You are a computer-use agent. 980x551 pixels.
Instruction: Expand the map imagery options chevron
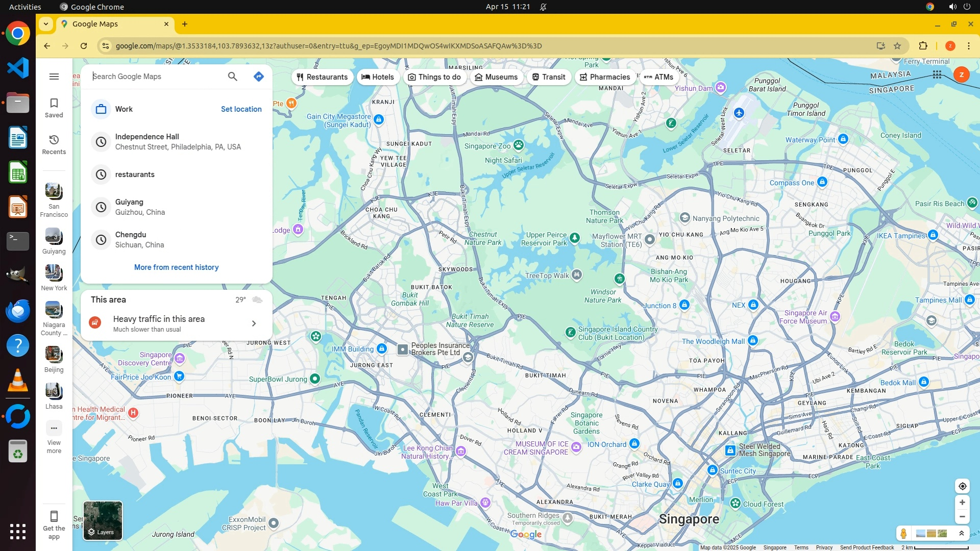962,534
